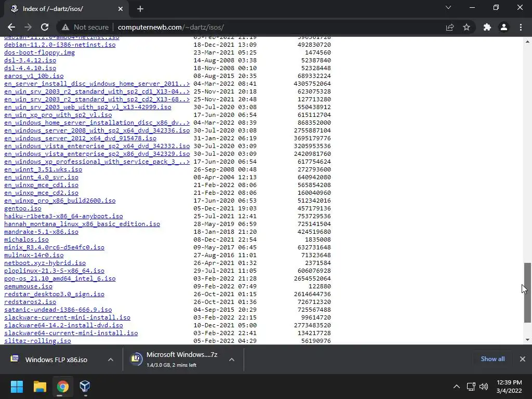Click the page scrollbar thumb
This screenshot has height=399, width=532.
527,292
